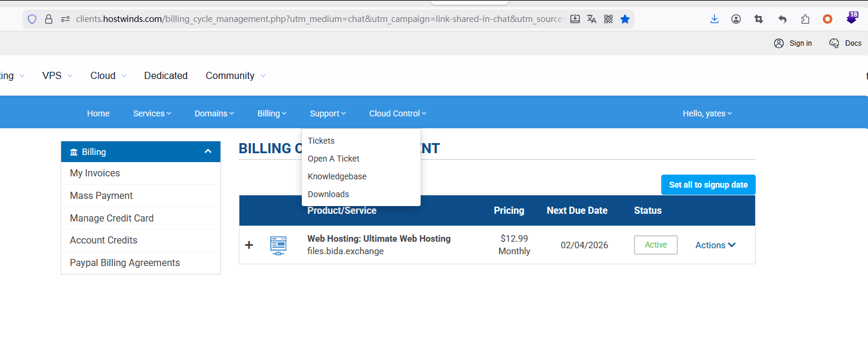Screen dimensions: 868x348
Task: Click the browser extensions puzzle icon
Action: pos(805,19)
